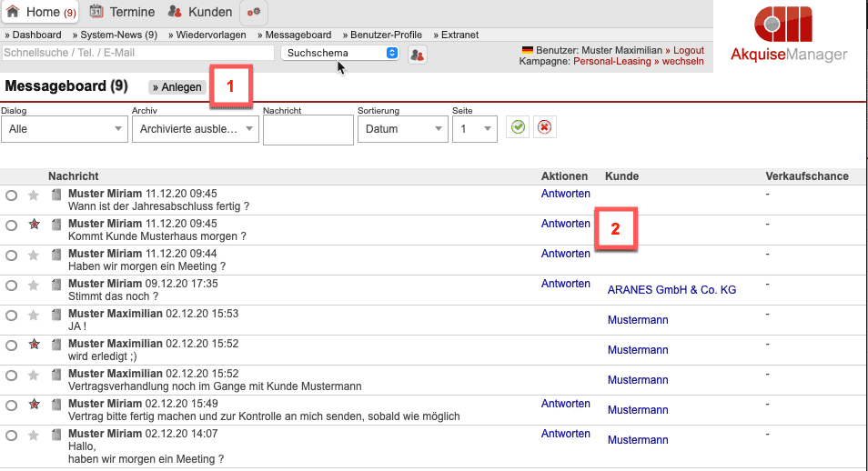Select radio button for 'Vertrag bitte fertig machen' message
Viewport: 868px width, 471px height.
click(11, 405)
